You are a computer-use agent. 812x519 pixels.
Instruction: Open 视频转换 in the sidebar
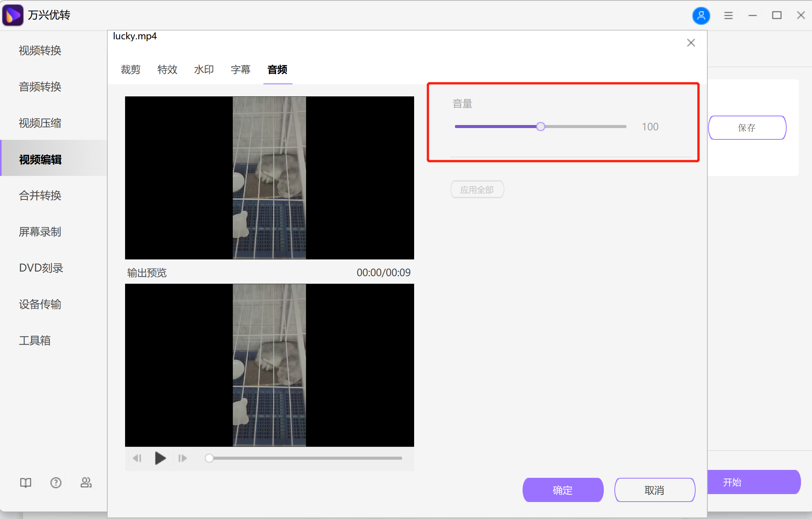pos(40,50)
